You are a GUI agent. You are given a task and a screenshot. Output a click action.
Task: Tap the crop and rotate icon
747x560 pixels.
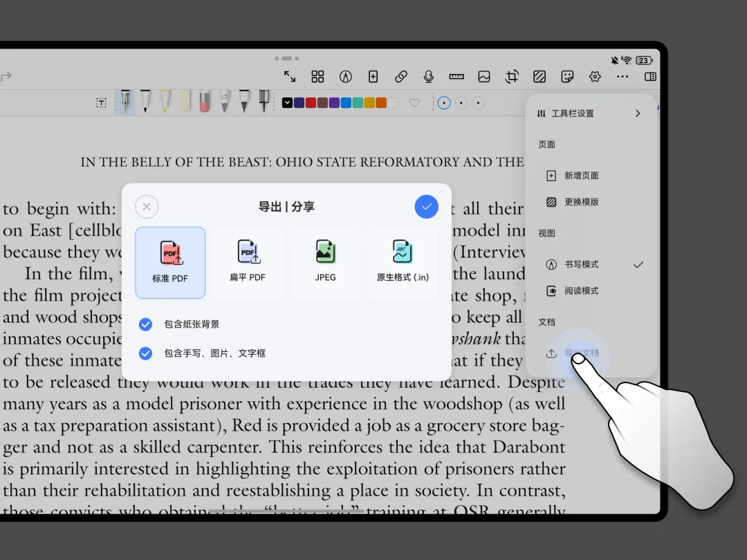(512, 76)
